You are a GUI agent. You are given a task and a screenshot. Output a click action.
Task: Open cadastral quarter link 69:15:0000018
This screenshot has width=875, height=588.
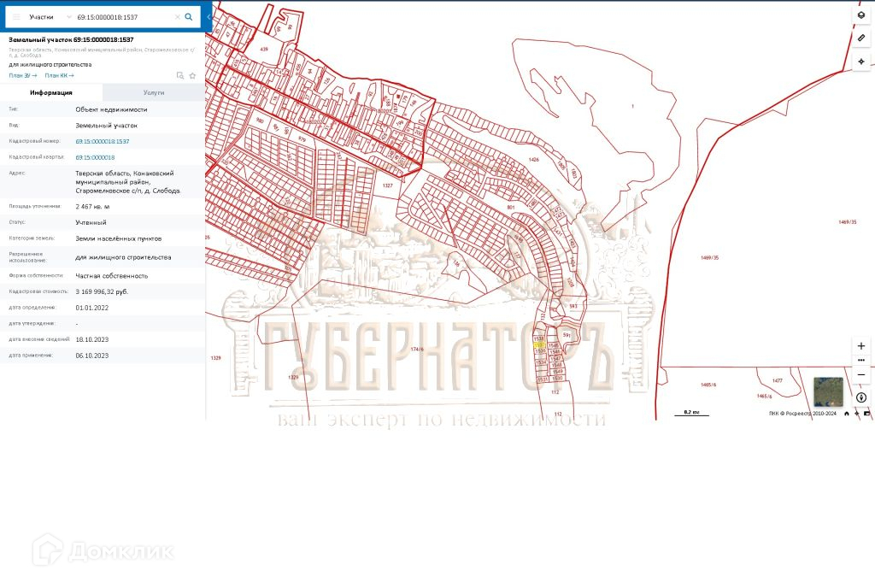95,157
